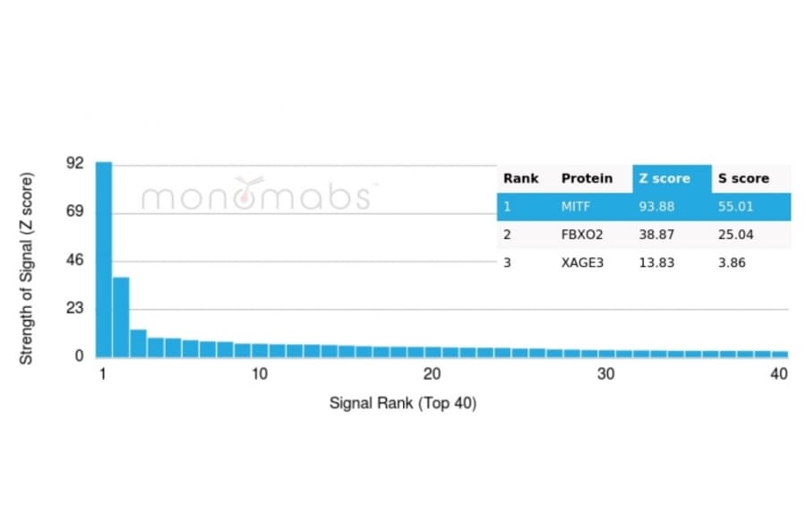The height and width of the screenshot is (532, 806).
Task: Click the monomabs watermark logo
Action: pyautogui.click(x=255, y=193)
